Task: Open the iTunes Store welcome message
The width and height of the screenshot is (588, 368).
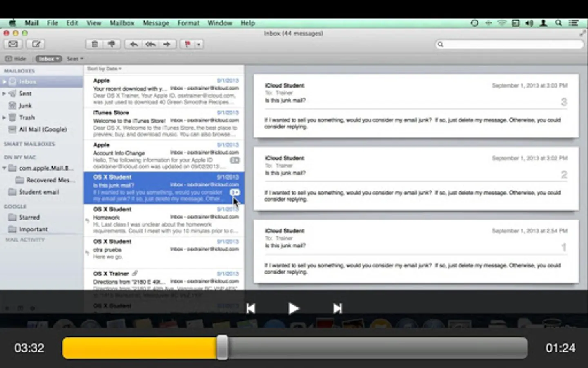Action: 164,123
